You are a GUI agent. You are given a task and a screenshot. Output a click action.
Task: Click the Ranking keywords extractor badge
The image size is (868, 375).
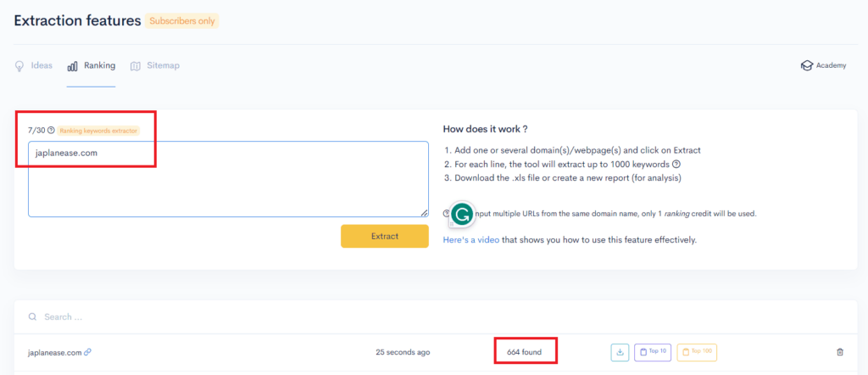[98, 131]
